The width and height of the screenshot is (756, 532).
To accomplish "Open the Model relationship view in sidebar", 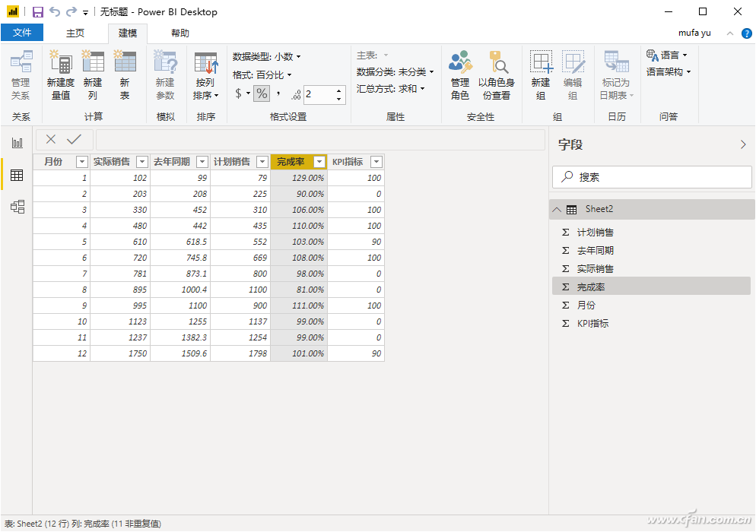I will [17, 207].
